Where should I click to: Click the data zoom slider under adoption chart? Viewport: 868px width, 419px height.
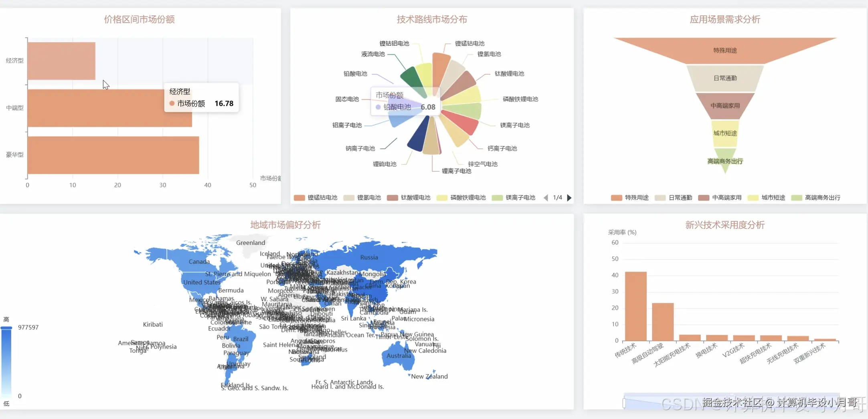(x=732, y=401)
